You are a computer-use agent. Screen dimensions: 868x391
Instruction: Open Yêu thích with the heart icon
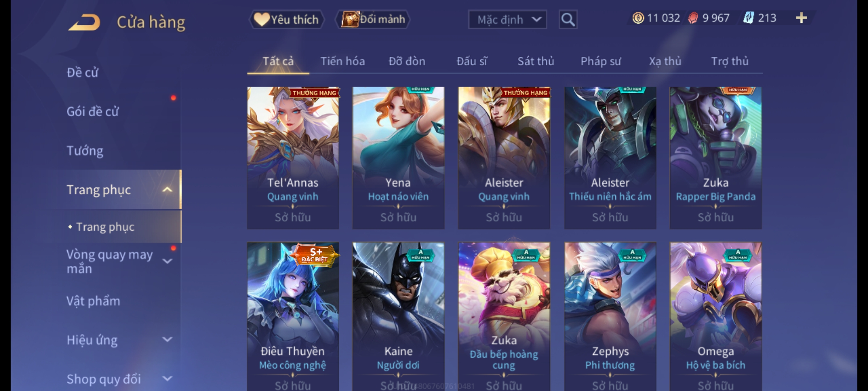click(x=286, y=19)
